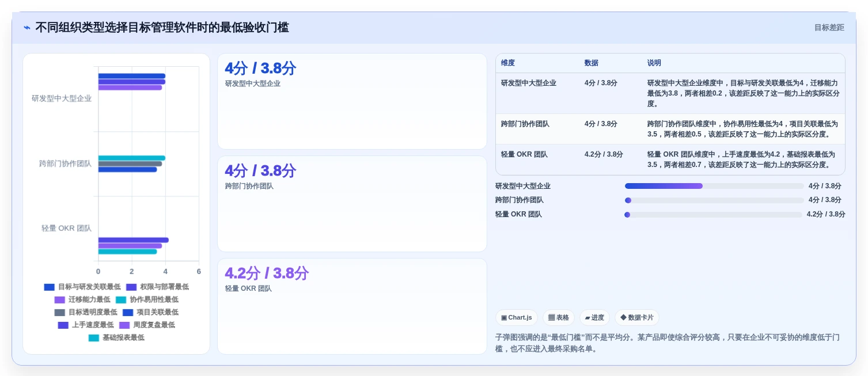868x376 pixels.
Task: Open the 轻量 OKR 团队 score card
Action: (352, 306)
